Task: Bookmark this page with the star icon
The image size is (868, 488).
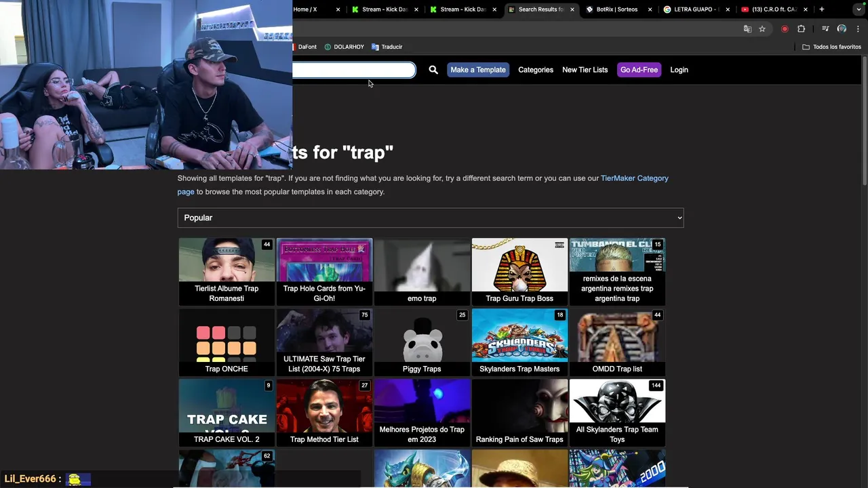Action: (762, 29)
